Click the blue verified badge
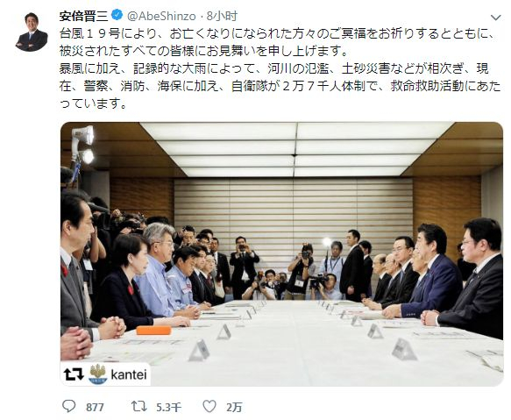511x420 pixels. coord(117,16)
